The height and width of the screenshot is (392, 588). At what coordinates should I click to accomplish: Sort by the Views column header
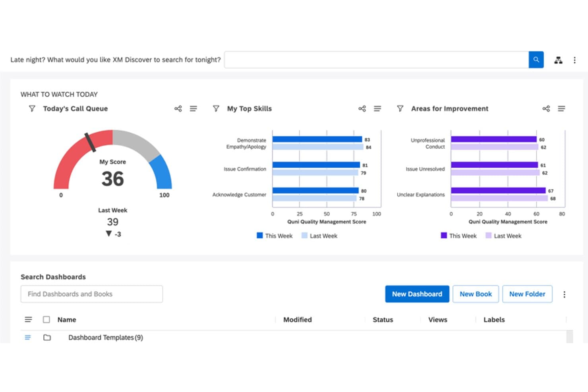coord(438,319)
